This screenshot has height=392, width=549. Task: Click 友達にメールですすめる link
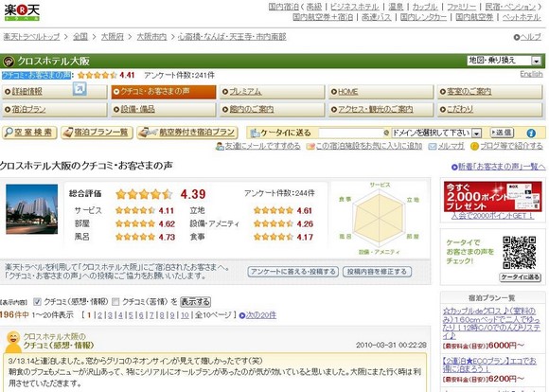pyautogui.click(x=262, y=146)
